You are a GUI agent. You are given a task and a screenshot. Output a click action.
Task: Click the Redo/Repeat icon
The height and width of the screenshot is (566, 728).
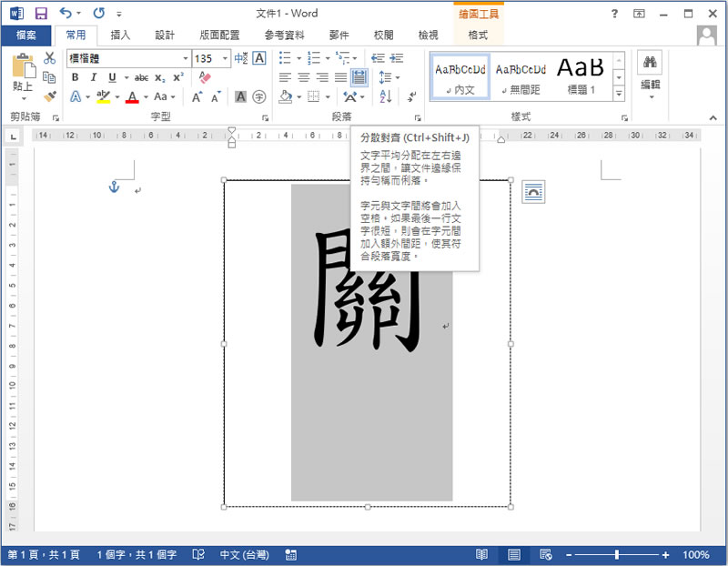coord(99,13)
